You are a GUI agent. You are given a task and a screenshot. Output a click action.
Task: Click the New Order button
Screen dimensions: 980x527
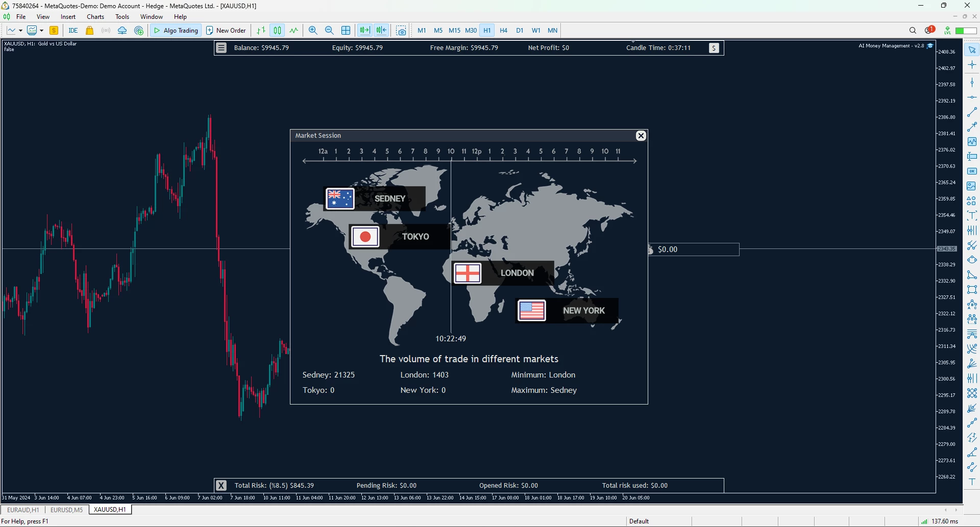point(226,31)
